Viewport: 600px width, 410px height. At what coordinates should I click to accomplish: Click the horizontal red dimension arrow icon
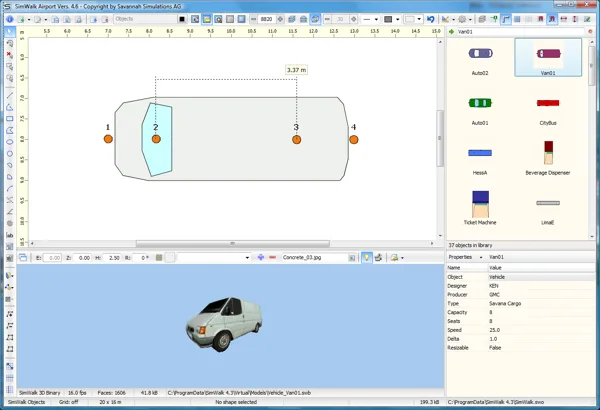[564, 19]
